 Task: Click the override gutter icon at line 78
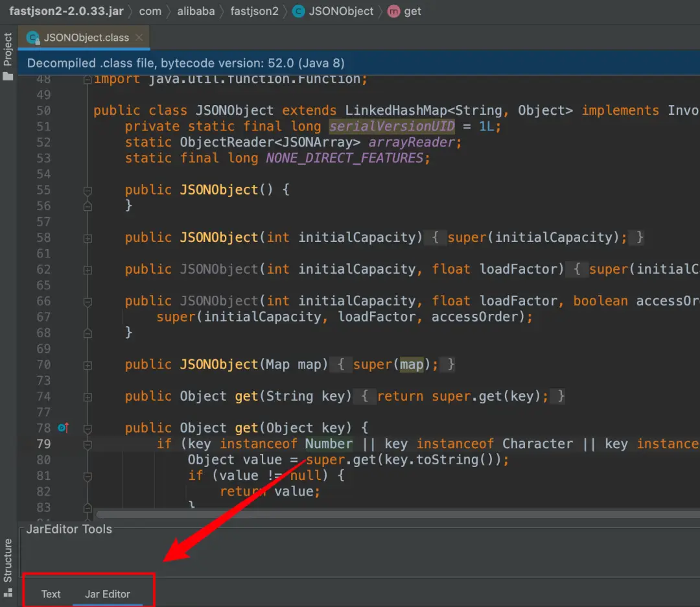click(63, 428)
